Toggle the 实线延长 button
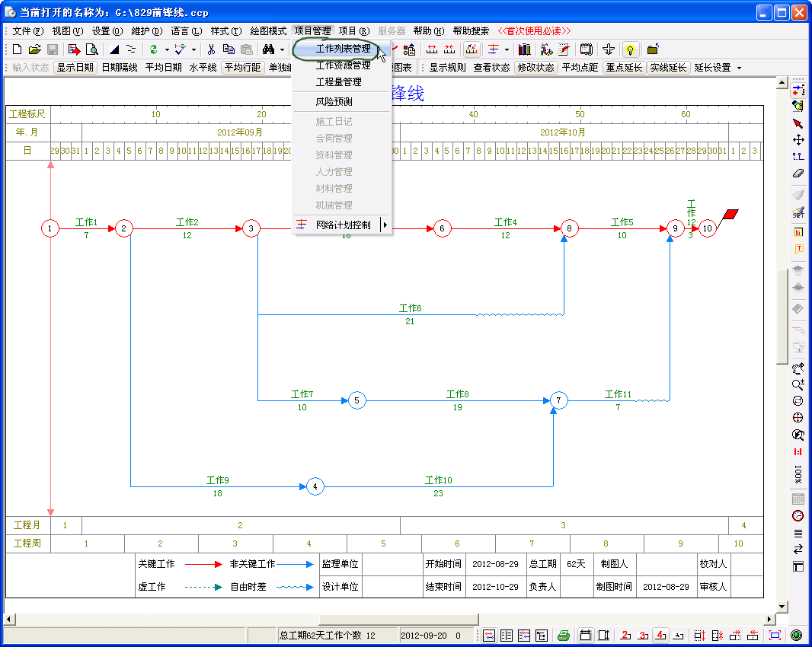 pyautogui.click(x=668, y=68)
